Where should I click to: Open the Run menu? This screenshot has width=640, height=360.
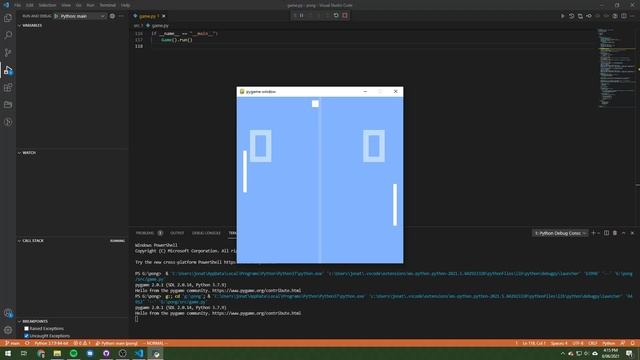coord(91,5)
